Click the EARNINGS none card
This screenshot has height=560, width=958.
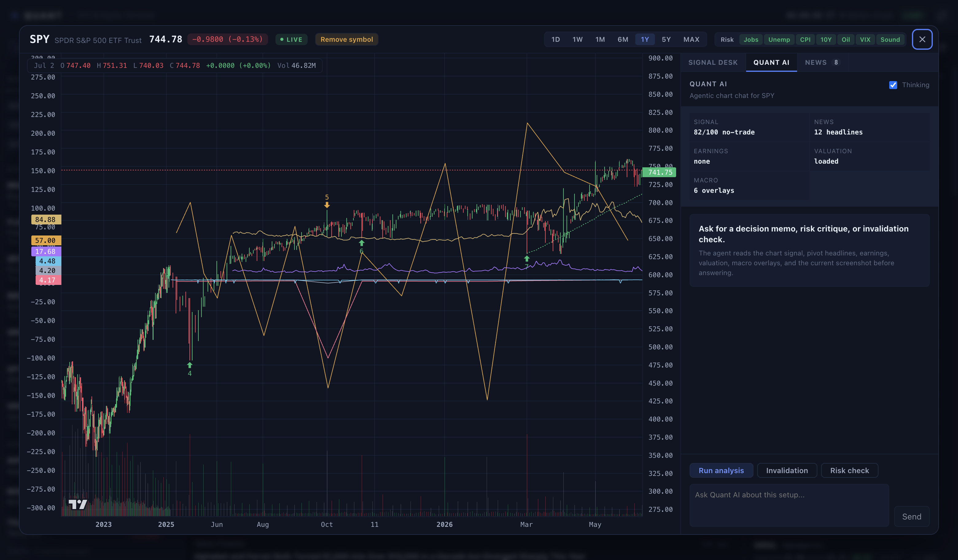tap(749, 156)
